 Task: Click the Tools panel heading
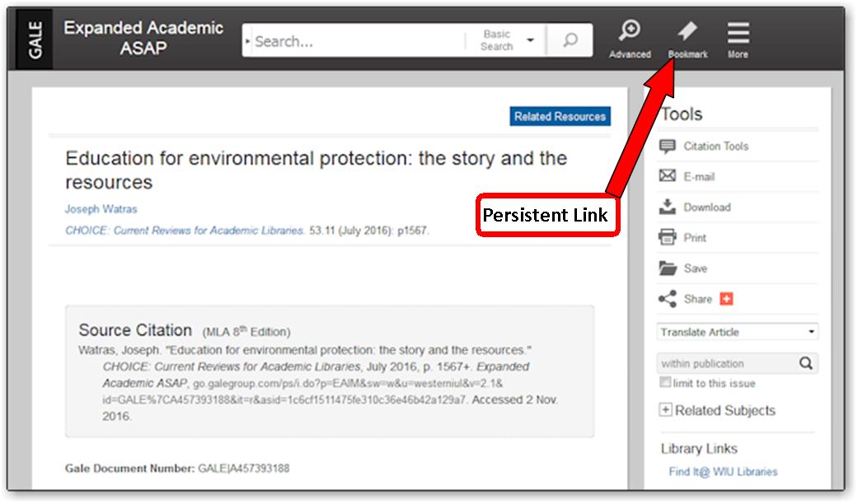(x=682, y=114)
